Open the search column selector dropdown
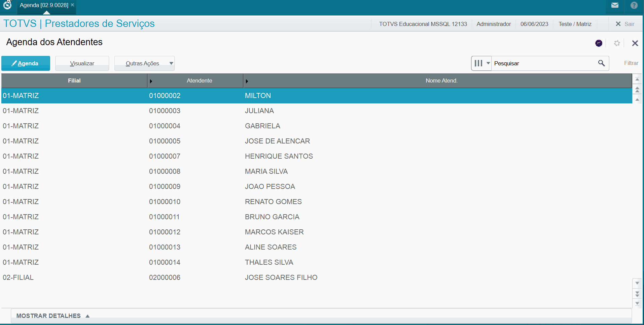Viewport: 644px width, 325px height. tap(481, 63)
